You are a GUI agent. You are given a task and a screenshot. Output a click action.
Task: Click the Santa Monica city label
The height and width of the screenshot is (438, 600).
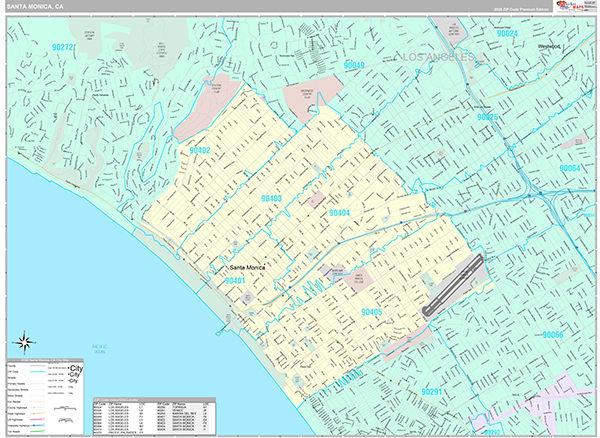pos(247,268)
